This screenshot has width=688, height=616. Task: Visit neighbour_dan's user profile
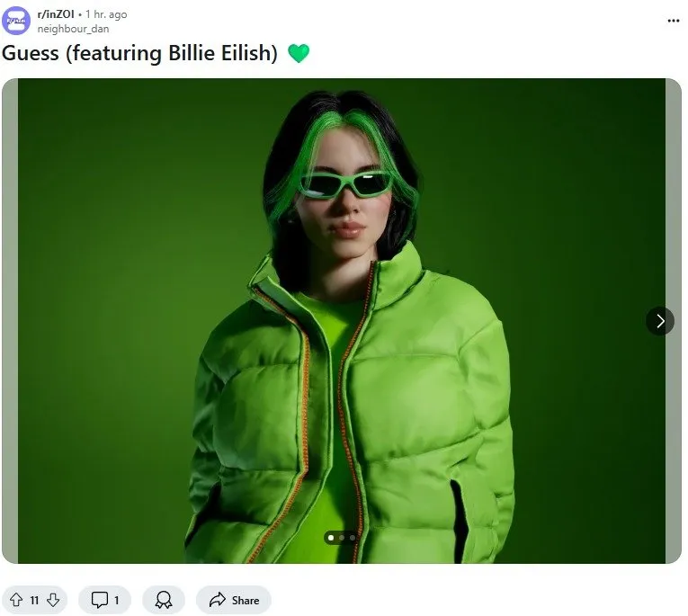coord(73,29)
